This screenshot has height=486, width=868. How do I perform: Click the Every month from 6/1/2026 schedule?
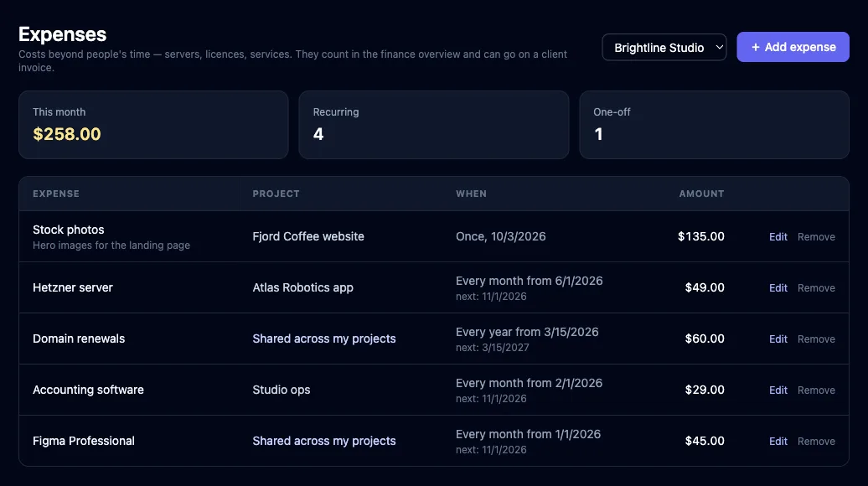[x=530, y=281]
